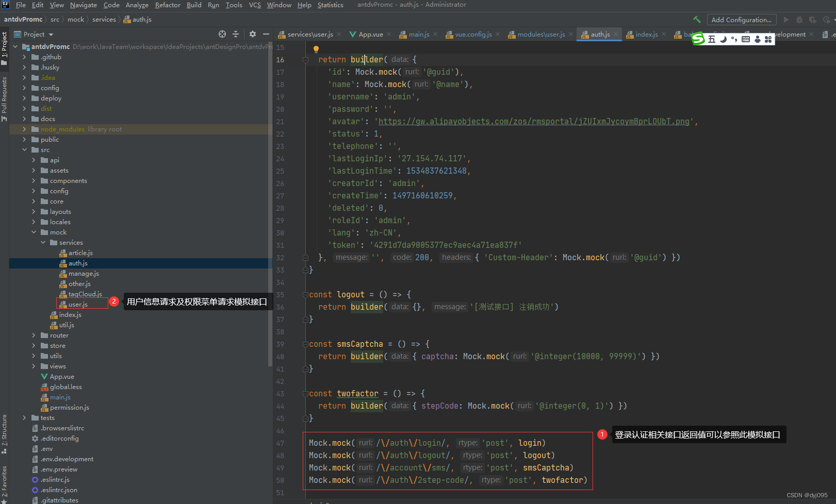Open the Sogou soft keyboard icon
The width and height of the screenshot is (836, 504).
click(x=745, y=39)
